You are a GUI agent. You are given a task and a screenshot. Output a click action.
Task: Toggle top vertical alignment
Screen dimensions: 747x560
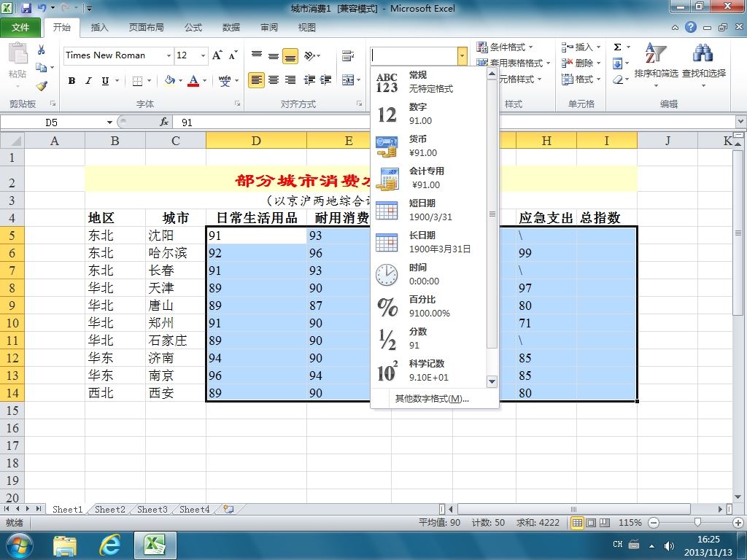[x=257, y=55]
